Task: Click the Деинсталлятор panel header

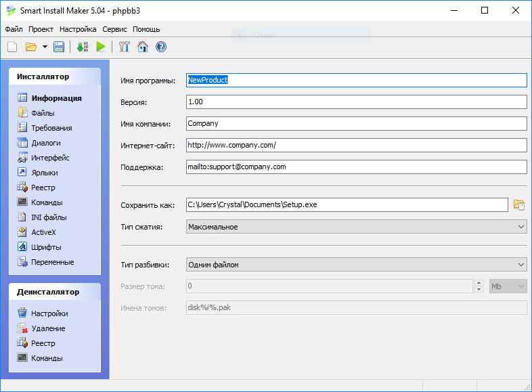Action: coord(55,292)
